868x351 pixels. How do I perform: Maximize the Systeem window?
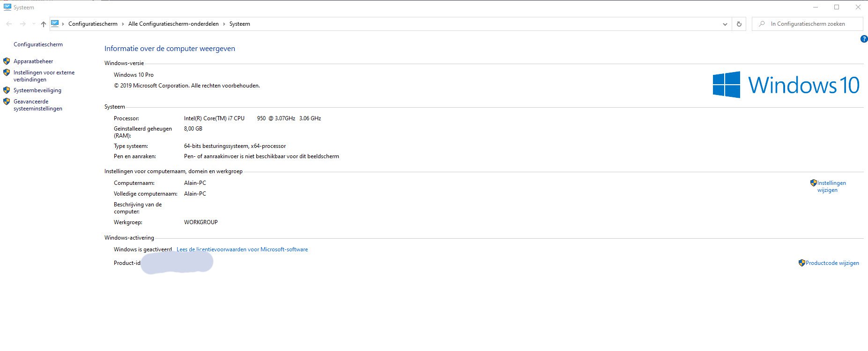click(837, 7)
